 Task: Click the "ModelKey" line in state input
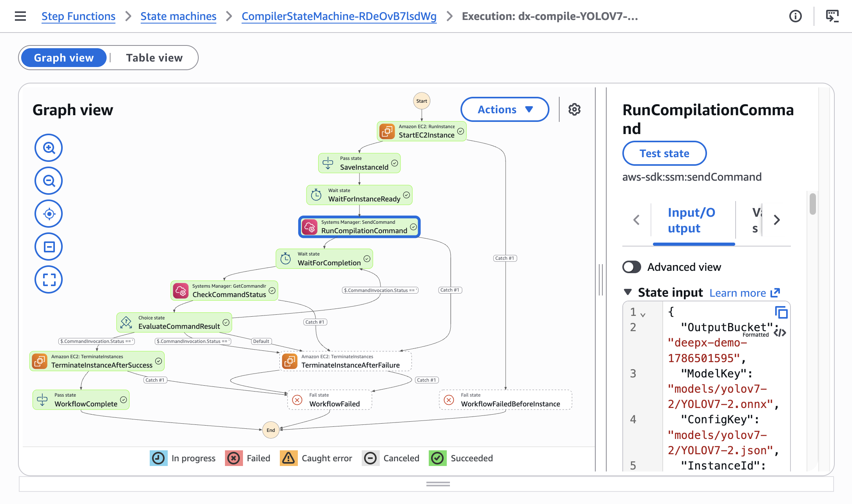(716, 373)
